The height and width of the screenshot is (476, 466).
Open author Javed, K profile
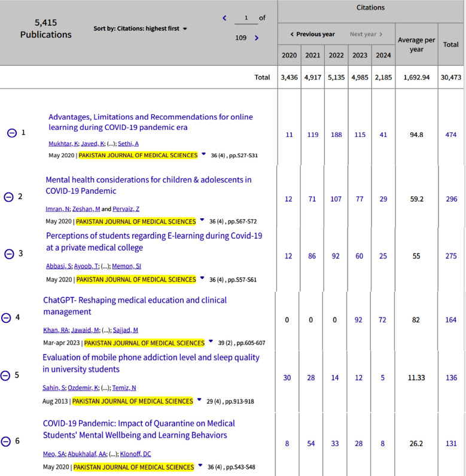(x=93, y=144)
